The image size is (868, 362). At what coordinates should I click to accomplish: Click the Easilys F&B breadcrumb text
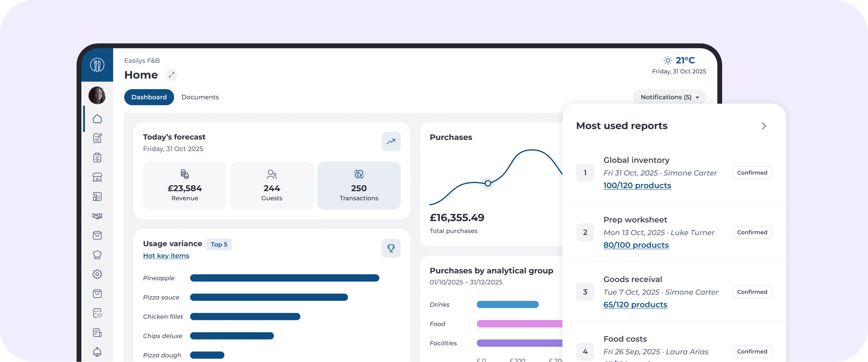coord(142,61)
